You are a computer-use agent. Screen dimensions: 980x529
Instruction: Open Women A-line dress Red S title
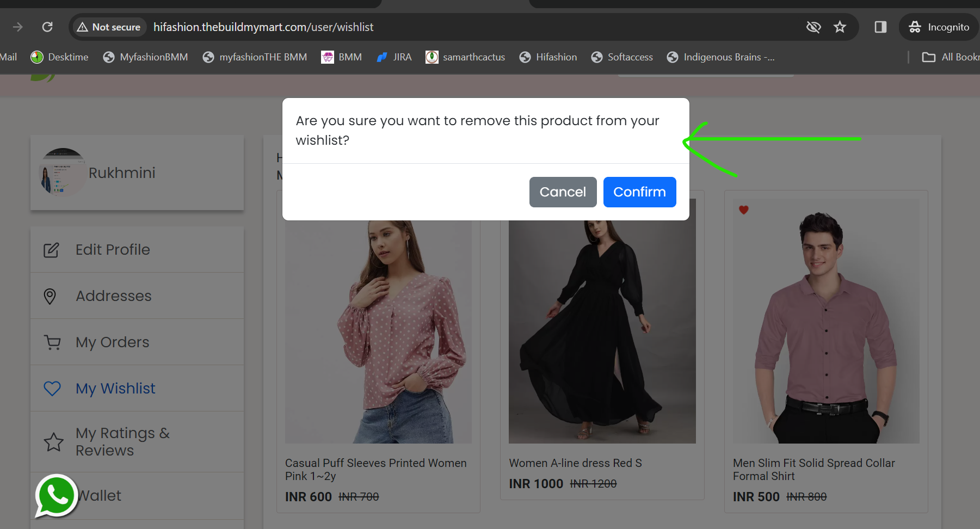point(576,463)
